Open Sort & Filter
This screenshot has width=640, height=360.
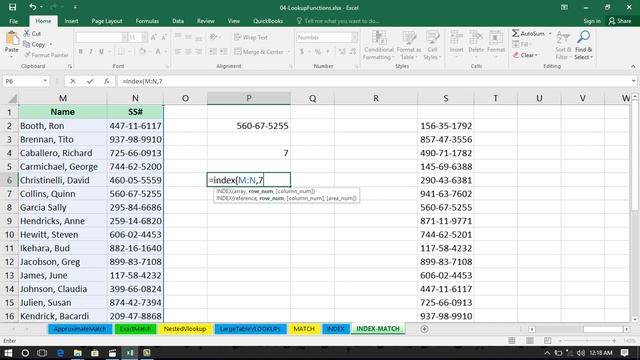(x=563, y=45)
